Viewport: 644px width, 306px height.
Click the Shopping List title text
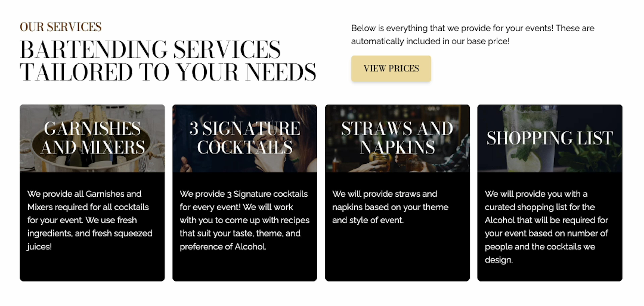point(550,138)
